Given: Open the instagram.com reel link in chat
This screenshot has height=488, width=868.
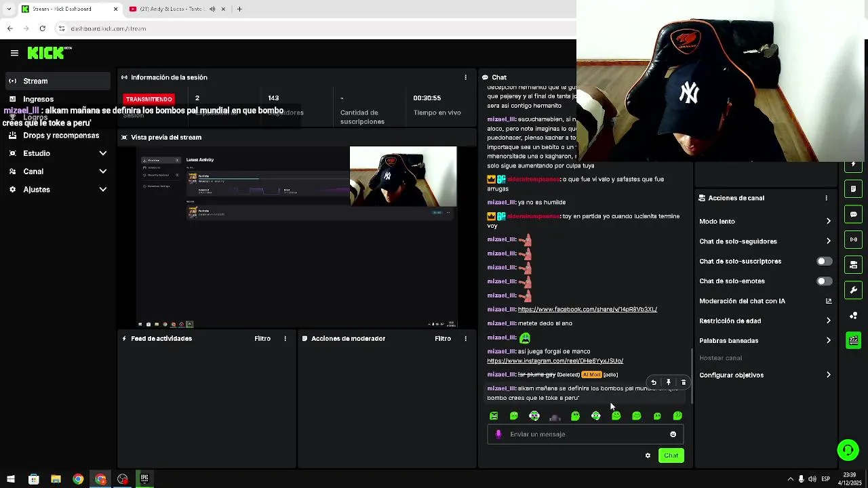Looking at the screenshot, I should click(555, 361).
